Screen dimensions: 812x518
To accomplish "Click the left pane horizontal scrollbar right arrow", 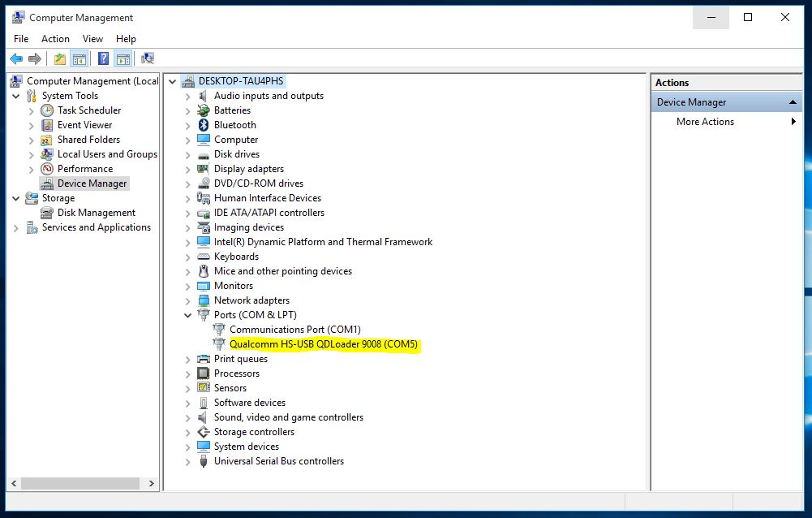I will (x=151, y=483).
